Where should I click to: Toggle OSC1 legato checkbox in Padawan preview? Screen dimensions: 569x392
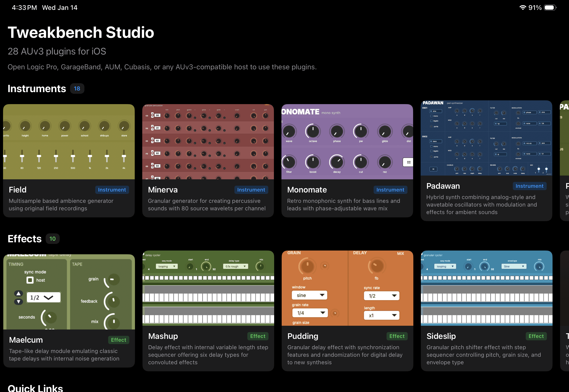pos(431,121)
